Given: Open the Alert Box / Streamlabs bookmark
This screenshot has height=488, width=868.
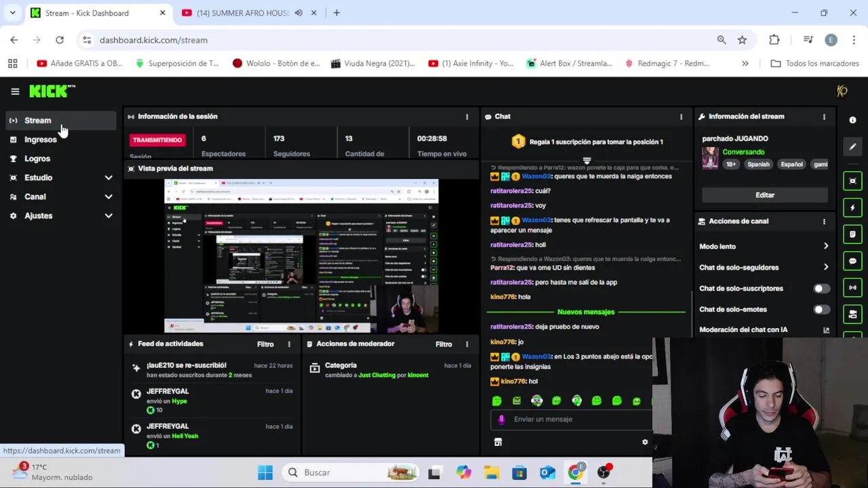Looking at the screenshot, I should [x=570, y=64].
